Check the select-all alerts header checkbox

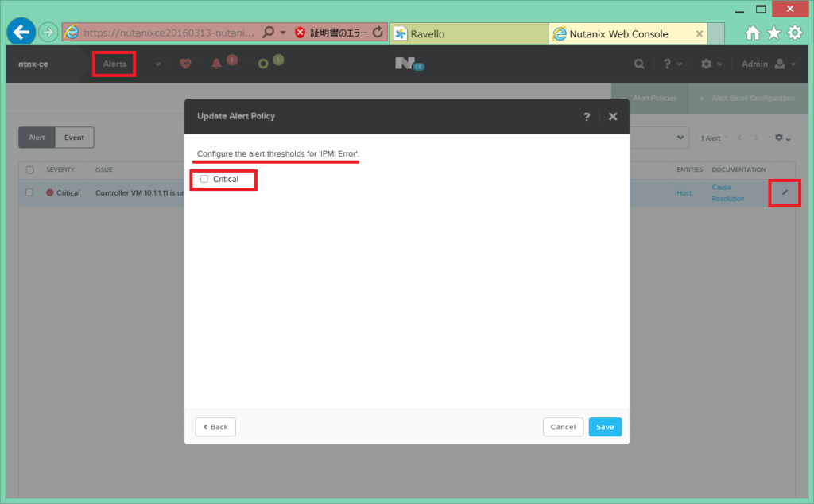(x=29, y=170)
